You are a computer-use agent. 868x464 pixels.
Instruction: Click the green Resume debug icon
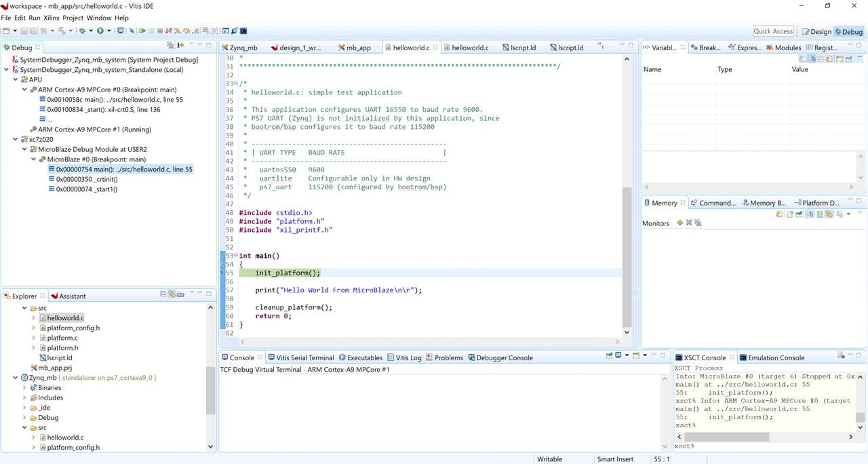click(142, 31)
